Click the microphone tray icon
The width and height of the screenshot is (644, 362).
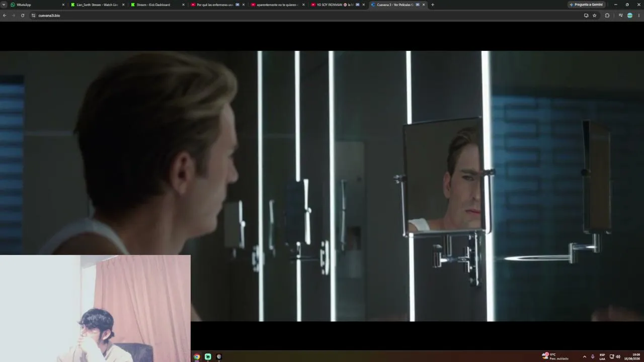pyautogui.click(x=593, y=356)
